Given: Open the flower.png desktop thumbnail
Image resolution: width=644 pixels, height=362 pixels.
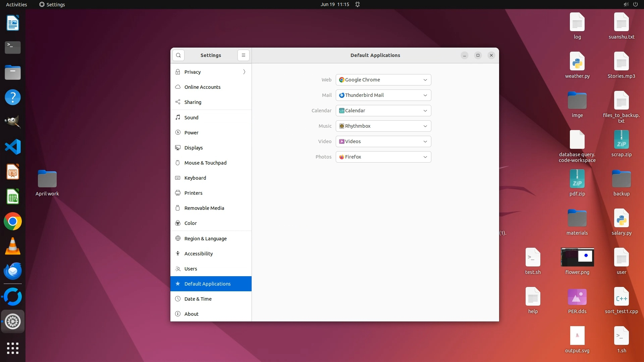Looking at the screenshot, I should point(577,257).
